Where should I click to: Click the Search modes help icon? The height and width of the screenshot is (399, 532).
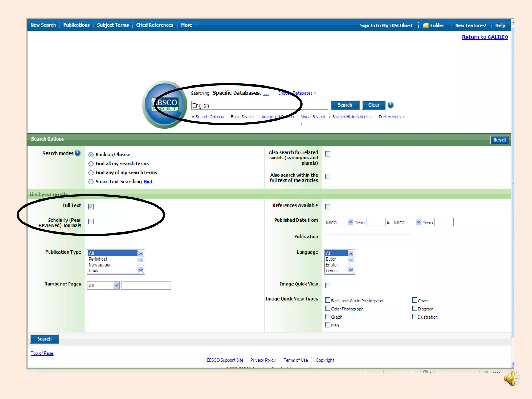(x=77, y=153)
